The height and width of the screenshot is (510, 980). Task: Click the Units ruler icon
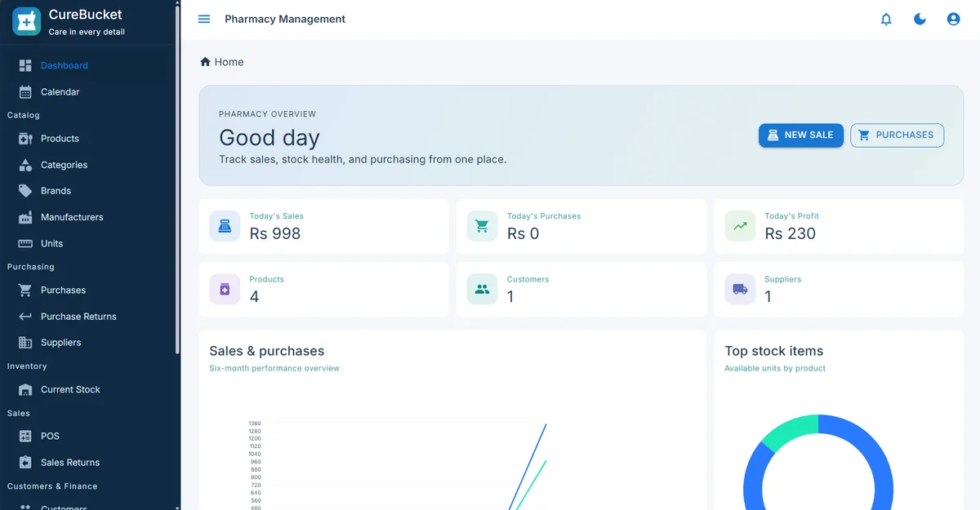point(25,243)
